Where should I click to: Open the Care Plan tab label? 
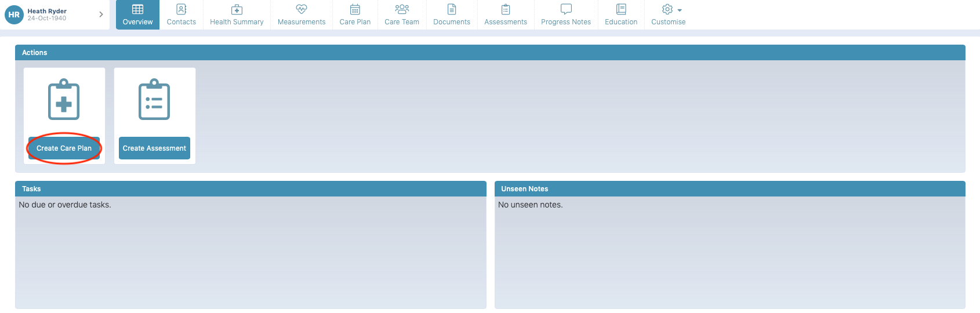coord(355,22)
